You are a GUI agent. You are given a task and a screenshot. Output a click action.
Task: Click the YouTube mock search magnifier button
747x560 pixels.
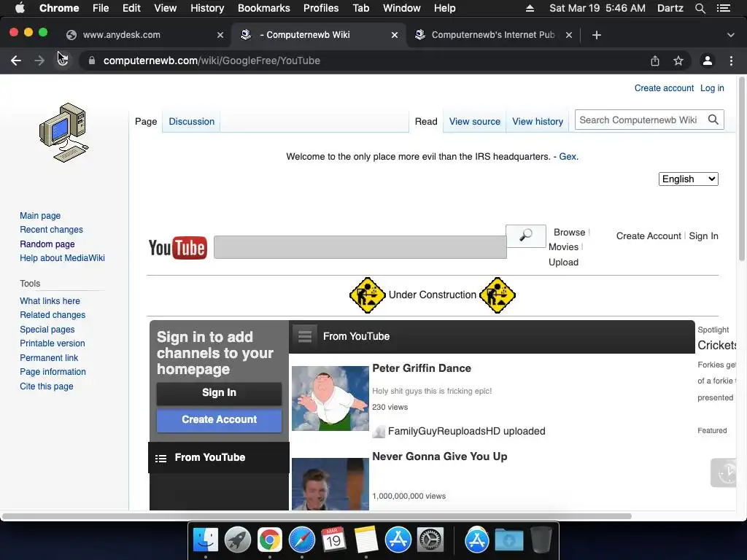pos(526,236)
